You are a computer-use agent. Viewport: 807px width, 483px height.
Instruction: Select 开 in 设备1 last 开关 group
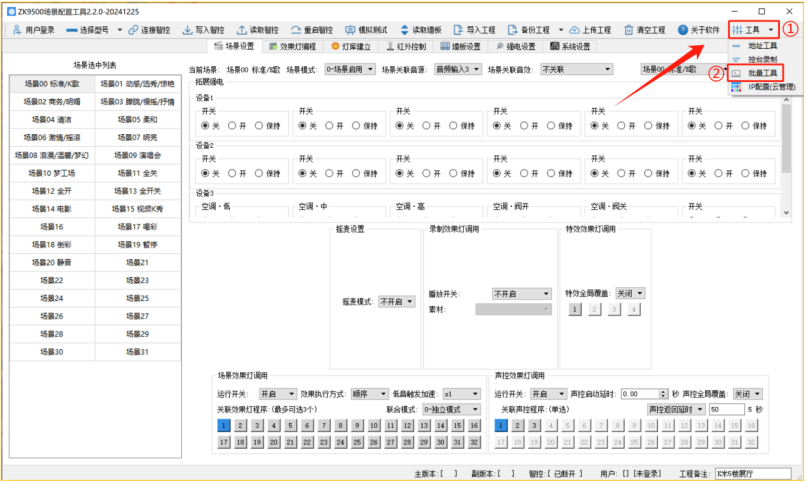[724, 126]
